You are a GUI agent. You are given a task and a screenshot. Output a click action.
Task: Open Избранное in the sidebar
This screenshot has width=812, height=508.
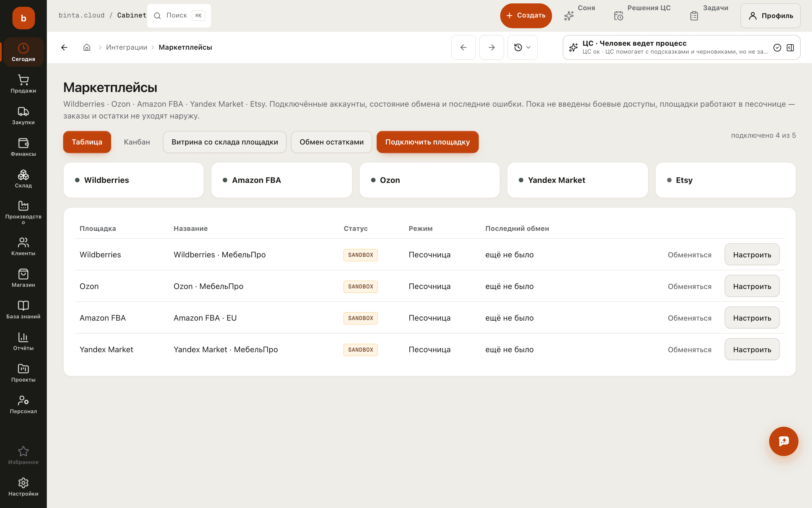[23, 455]
